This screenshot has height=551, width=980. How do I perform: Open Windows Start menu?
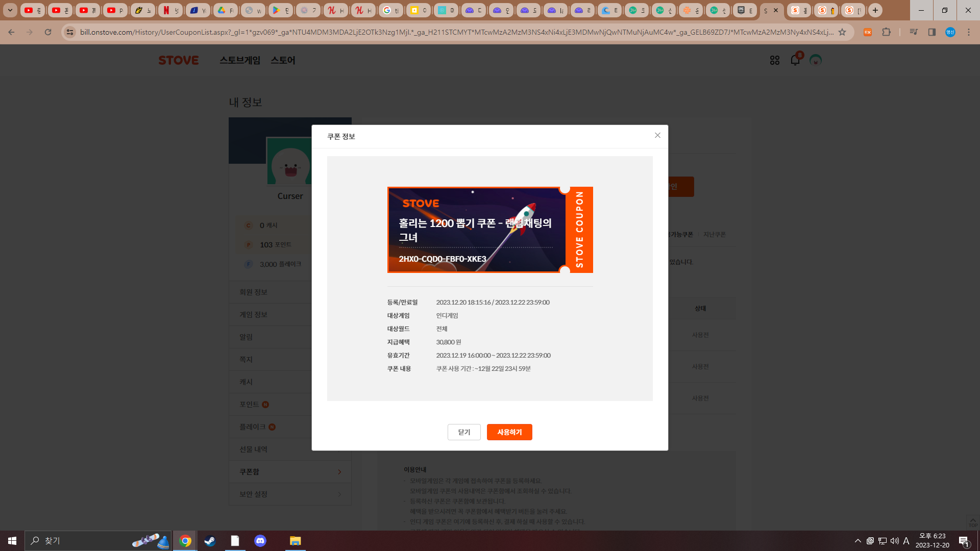point(12,541)
